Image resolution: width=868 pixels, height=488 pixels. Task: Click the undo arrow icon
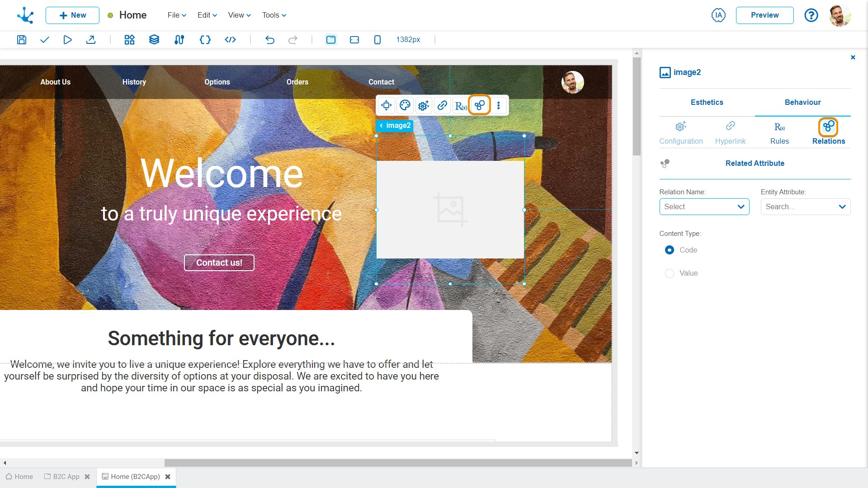(x=270, y=39)
